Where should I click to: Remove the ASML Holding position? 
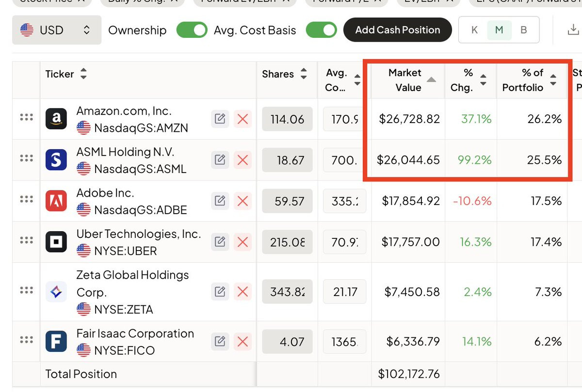click(242, 160)
